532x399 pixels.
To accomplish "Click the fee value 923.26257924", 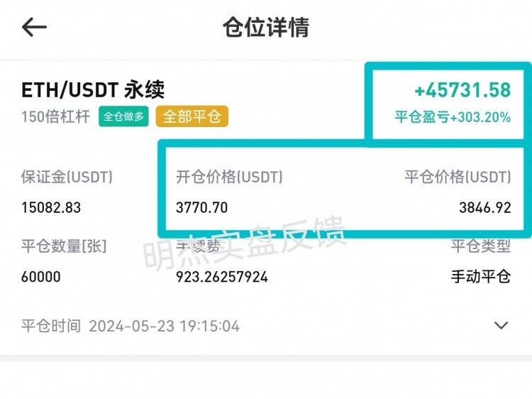I will (222, 277).
